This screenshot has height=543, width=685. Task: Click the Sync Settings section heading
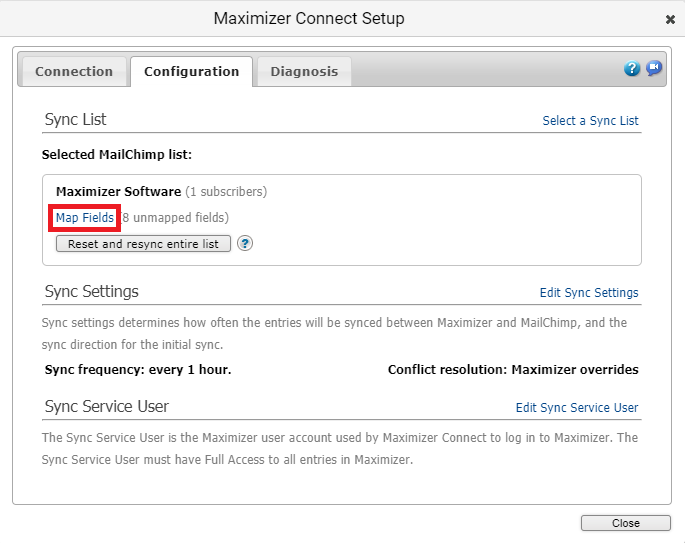point(91,291)
